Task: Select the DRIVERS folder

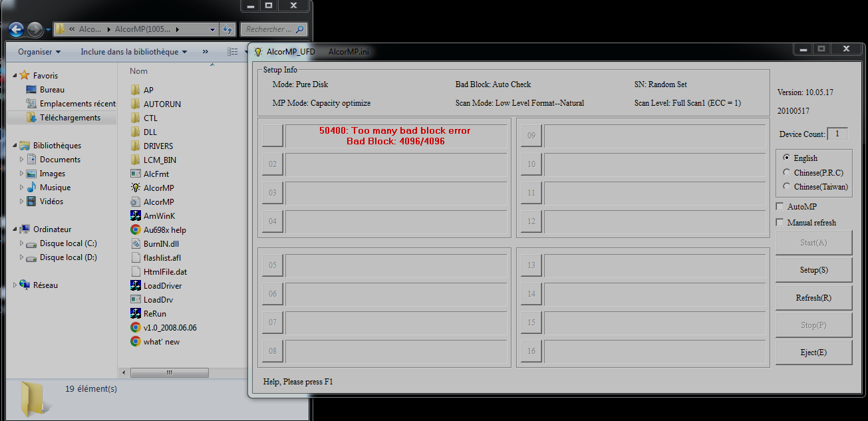Action: click(x=152, y=146)
